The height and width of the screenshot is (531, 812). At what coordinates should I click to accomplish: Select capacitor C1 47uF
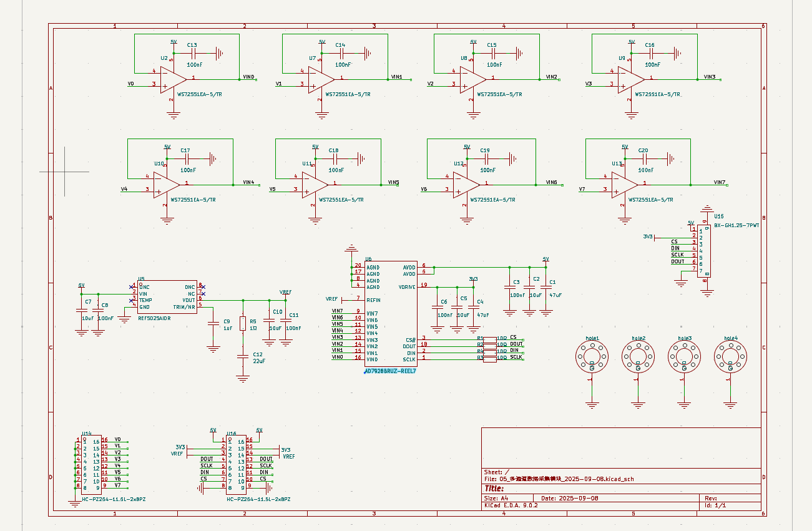click(x=546, y=288)
